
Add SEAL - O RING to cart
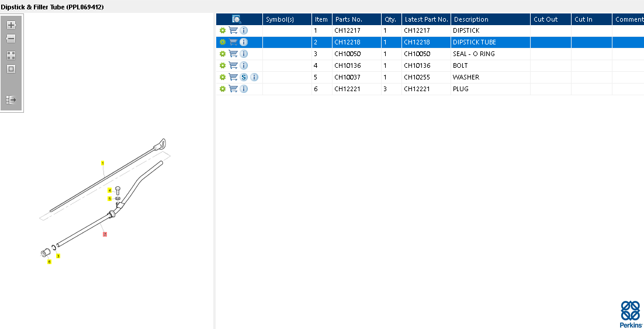tap(233, 54)
